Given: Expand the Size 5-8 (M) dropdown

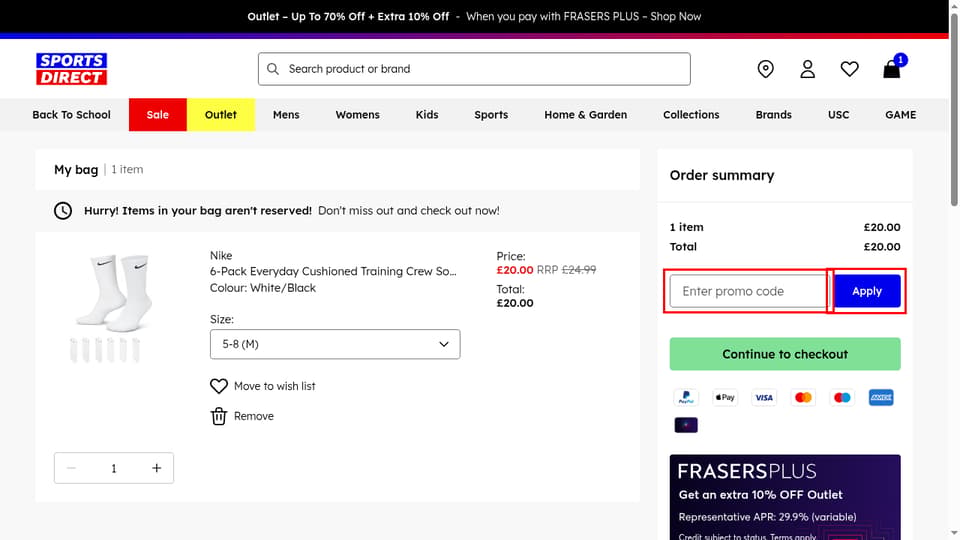Looking at the screenshot, I should pos(335,344).
